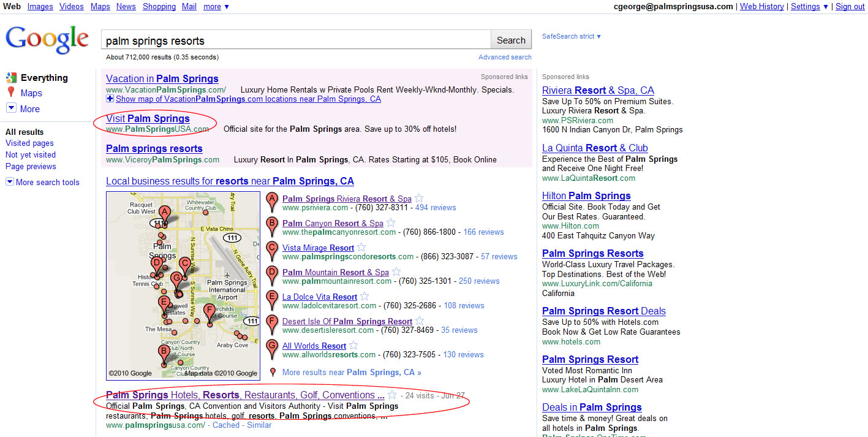Star the La Dolce Vita Resort result

(365, 297)
